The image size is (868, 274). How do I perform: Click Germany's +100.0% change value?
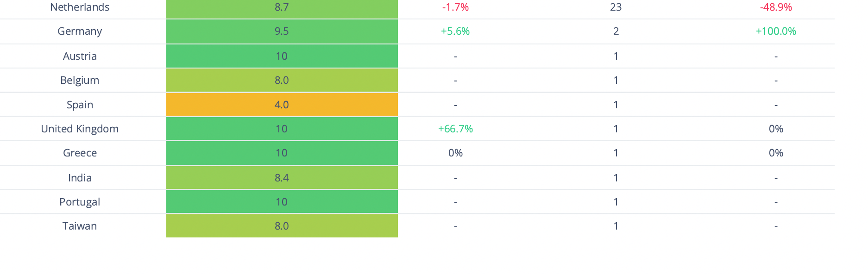(776, 31)
